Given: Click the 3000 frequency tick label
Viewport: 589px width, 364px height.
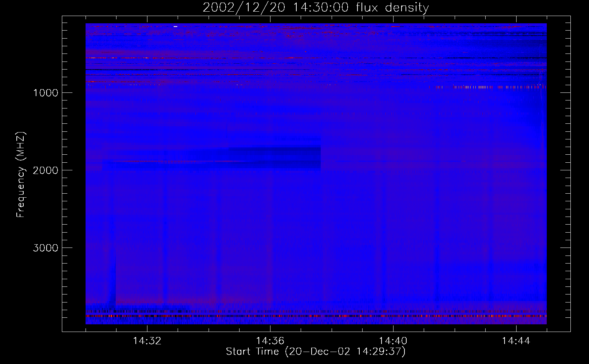Looking at the screenshot, I should pos(46,248).
